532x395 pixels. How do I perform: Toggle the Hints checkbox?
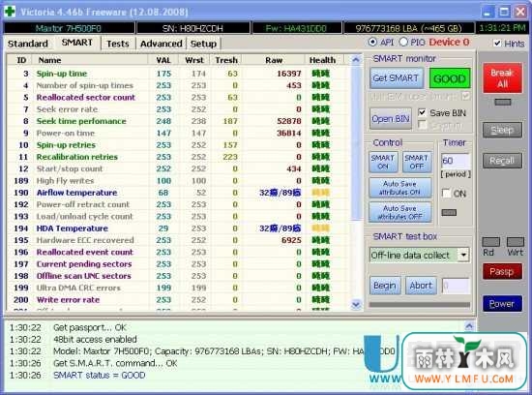[497, 44]
